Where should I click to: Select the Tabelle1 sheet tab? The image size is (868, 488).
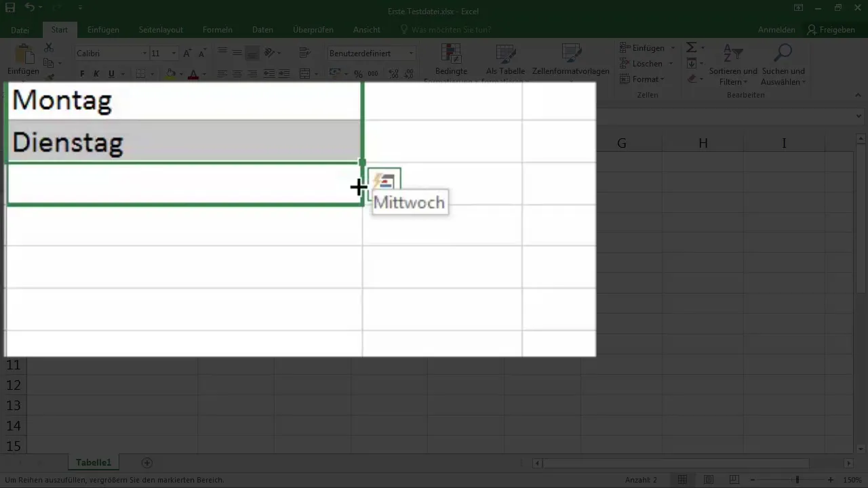click(x=93, y=462)
